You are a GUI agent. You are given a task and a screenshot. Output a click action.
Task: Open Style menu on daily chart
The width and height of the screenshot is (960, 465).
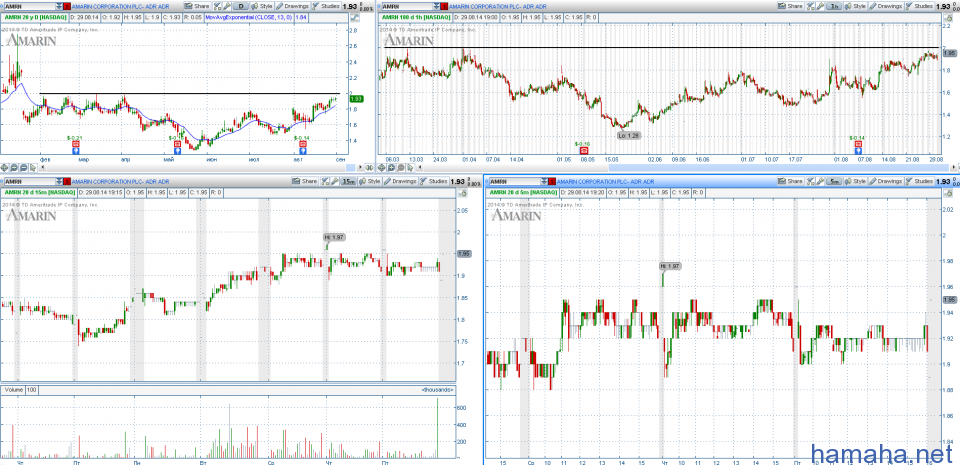click(x=261, y=6)
